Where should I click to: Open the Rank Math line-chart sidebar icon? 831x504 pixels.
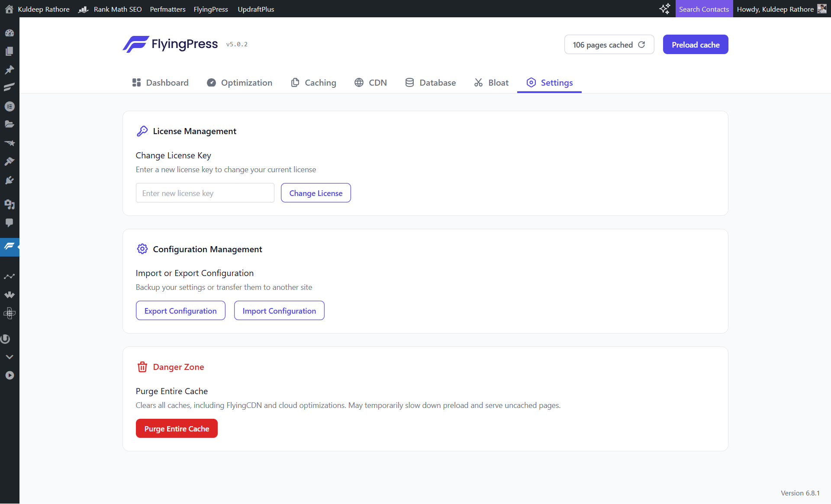click(x=10, y=276)
